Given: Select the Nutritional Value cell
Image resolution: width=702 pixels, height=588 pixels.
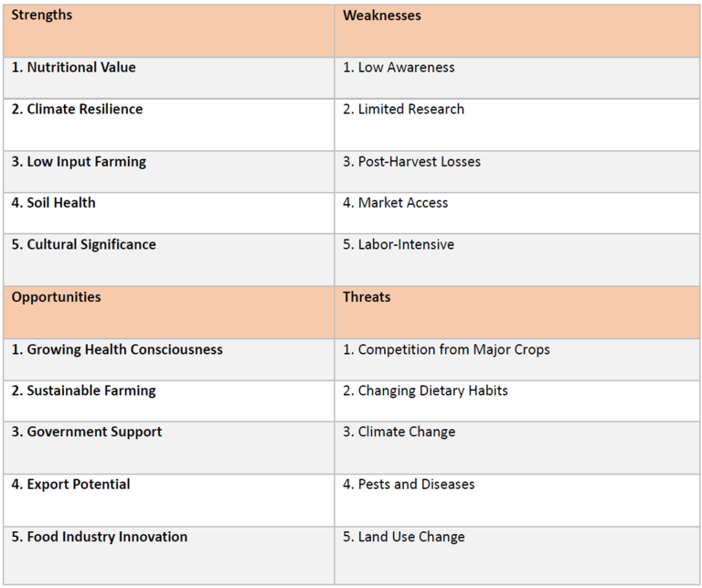Looking at the screenshot, I should (74, 68).
